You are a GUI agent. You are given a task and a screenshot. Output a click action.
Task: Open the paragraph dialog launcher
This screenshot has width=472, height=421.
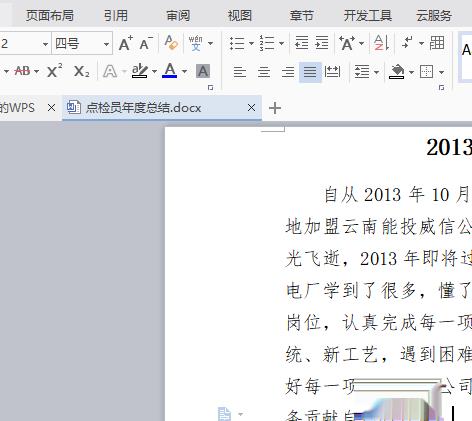point(441,88)
